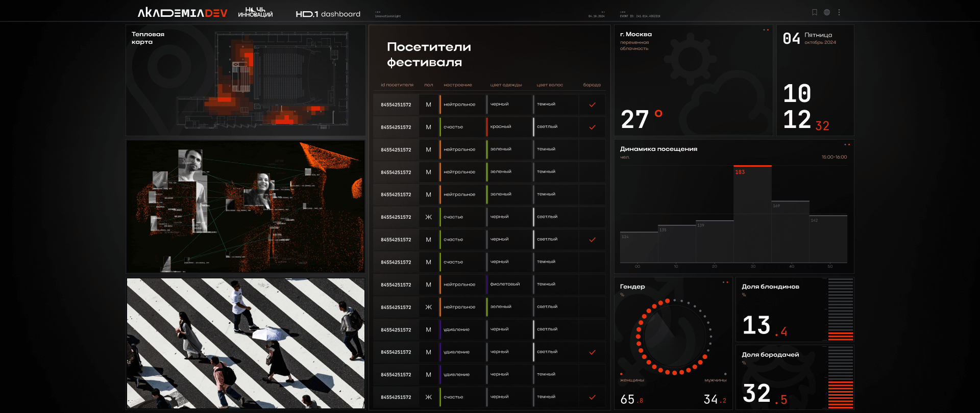The image size is (980, 413).
Task: Click the dots icon on Гендер panel
Action: (x=725, y=282)
